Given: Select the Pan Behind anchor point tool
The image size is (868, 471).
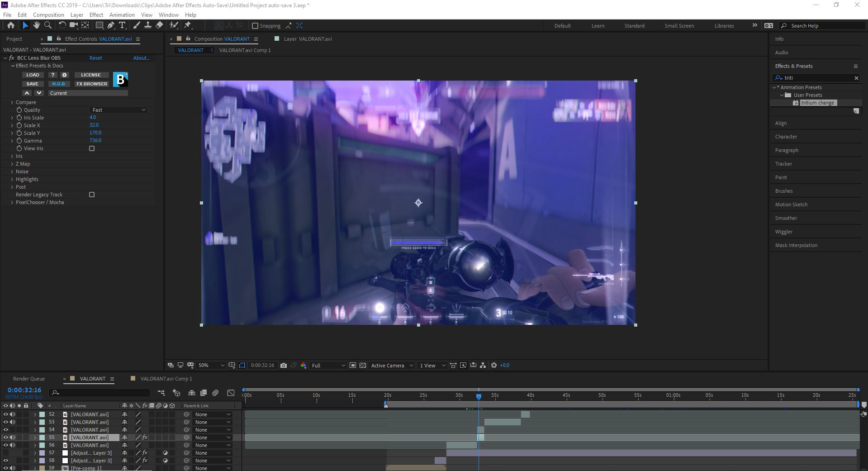Looking at the screenshot, I should [x=85, y=25].
